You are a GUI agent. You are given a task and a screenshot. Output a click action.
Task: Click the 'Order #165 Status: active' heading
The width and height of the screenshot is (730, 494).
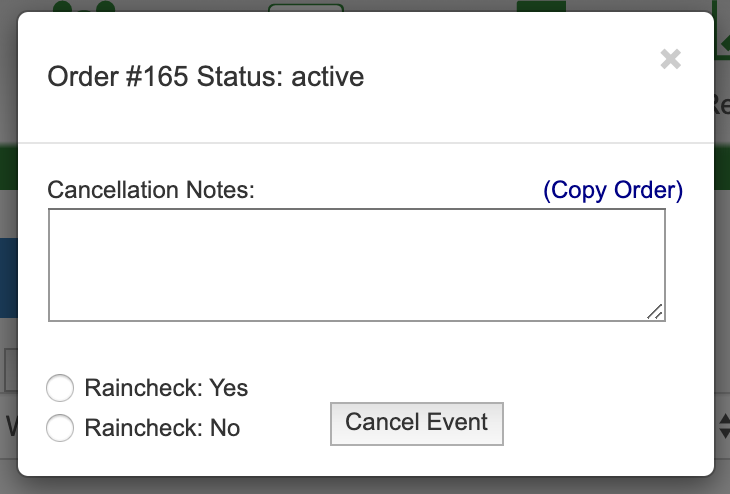coord(205,76)
